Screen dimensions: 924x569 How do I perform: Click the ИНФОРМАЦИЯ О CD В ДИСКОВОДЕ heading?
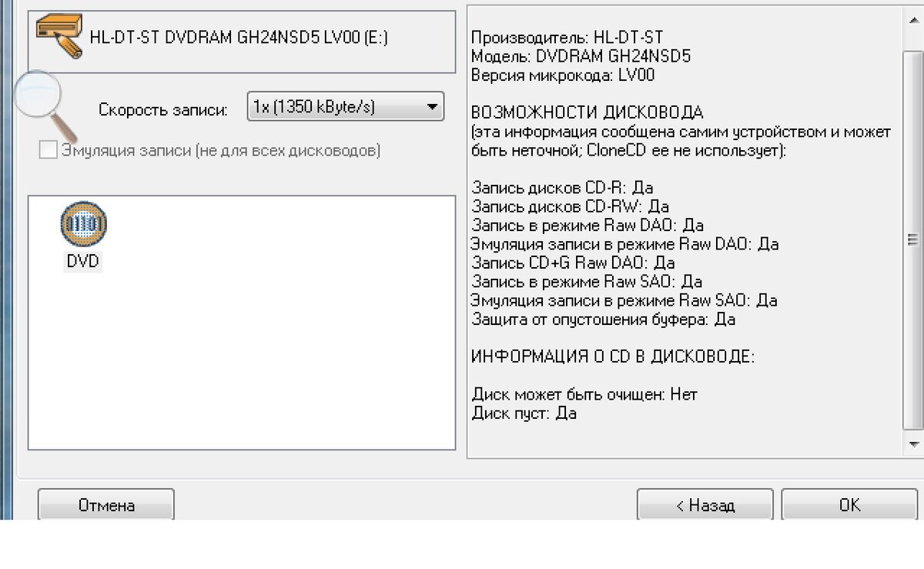coord(613,356)
